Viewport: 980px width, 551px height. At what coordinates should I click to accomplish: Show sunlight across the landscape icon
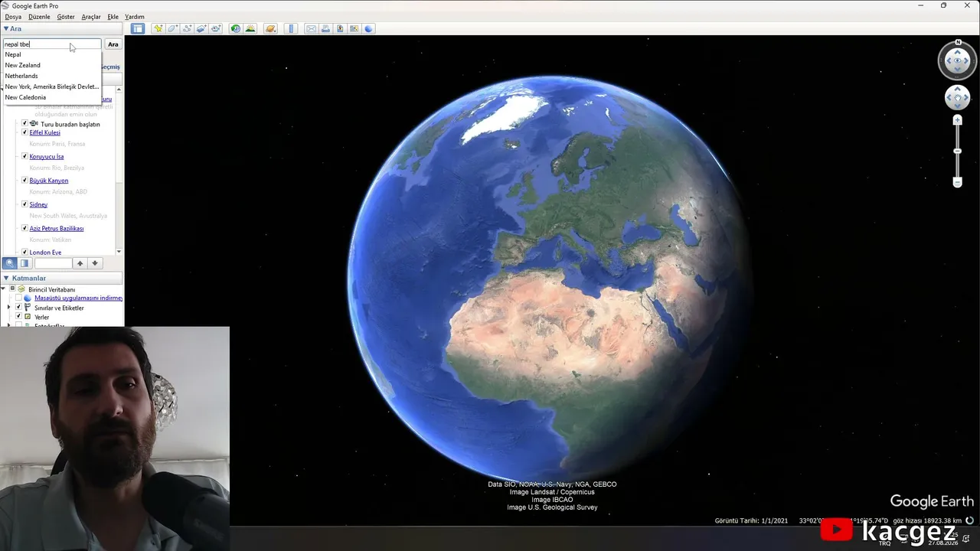[x=250, y=29]
